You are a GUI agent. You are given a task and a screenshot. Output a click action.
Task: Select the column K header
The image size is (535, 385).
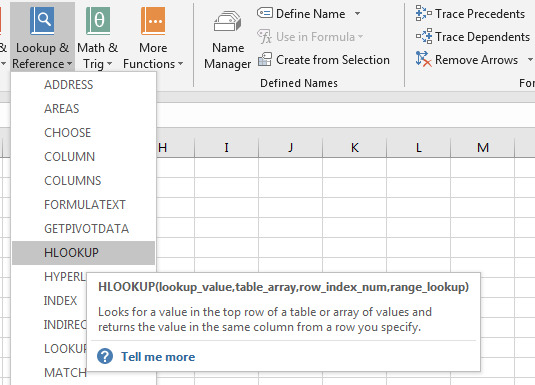(355, 147)
